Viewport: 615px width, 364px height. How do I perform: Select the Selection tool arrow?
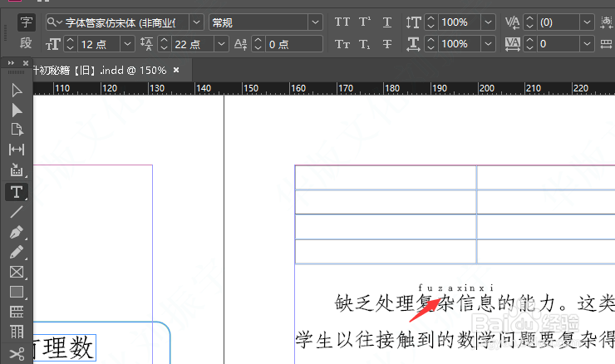tap(17, 91)
